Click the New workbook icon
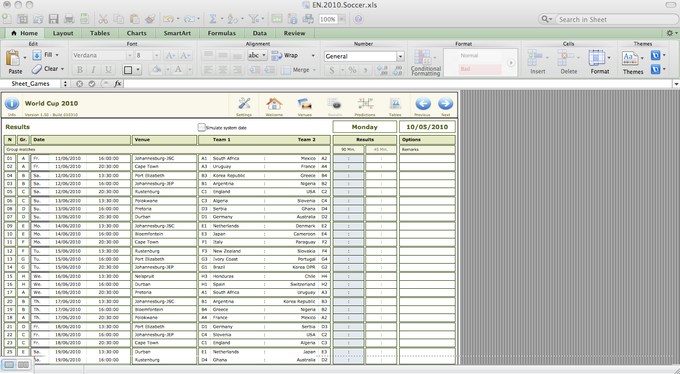 (x=7, y=19)
